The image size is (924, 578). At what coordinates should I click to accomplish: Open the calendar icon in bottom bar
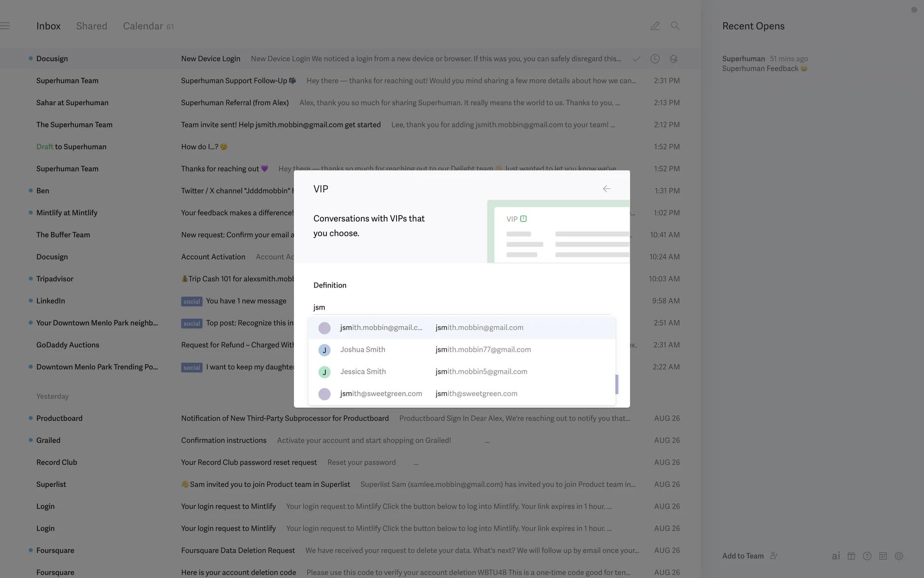pyautogui.click(x=883, y=556)
